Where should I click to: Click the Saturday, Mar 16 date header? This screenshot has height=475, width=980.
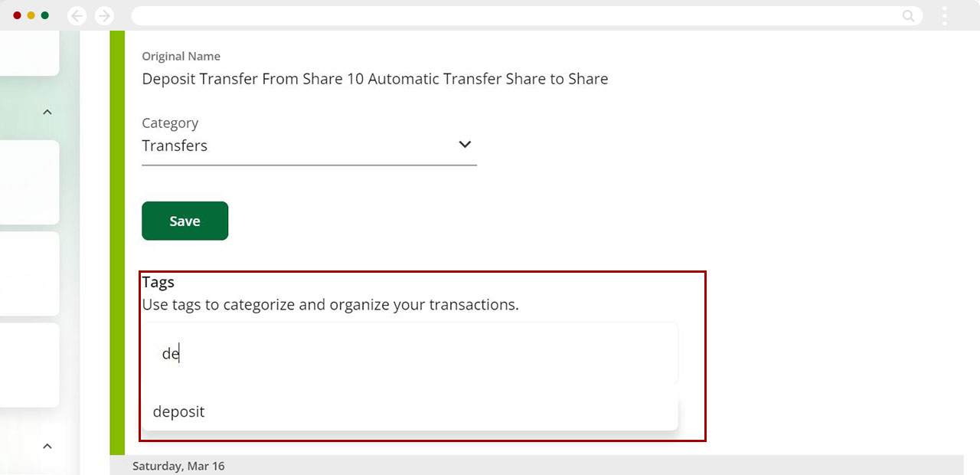coord(178,466)
